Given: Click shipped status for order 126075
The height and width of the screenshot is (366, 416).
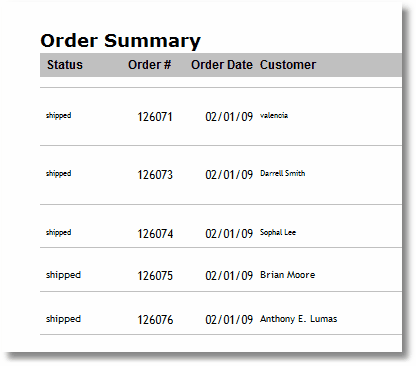Looking at the screenshot, I should pos(63,275).
